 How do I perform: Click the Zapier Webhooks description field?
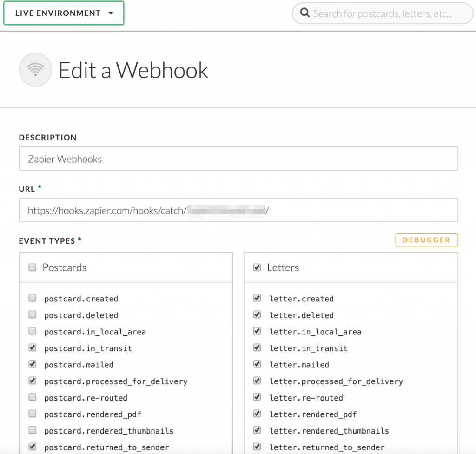[x=238, y=158]
